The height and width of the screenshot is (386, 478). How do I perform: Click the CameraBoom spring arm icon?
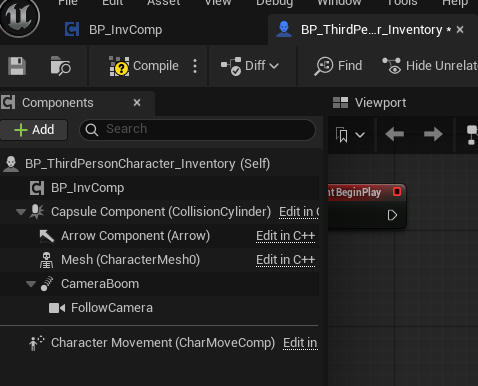[46, 284]
